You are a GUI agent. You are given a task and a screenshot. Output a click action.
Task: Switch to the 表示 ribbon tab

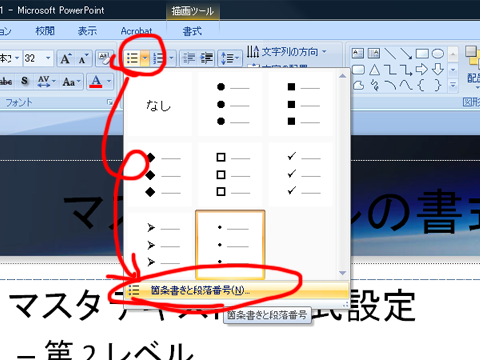click(x=87, y=31)
